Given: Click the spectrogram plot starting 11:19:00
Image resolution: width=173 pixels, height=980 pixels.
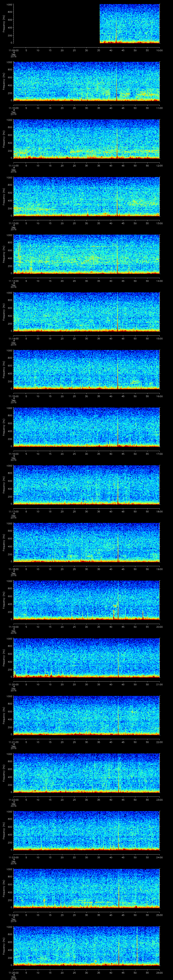Looking at the screenshot, I should click(87, 600).
